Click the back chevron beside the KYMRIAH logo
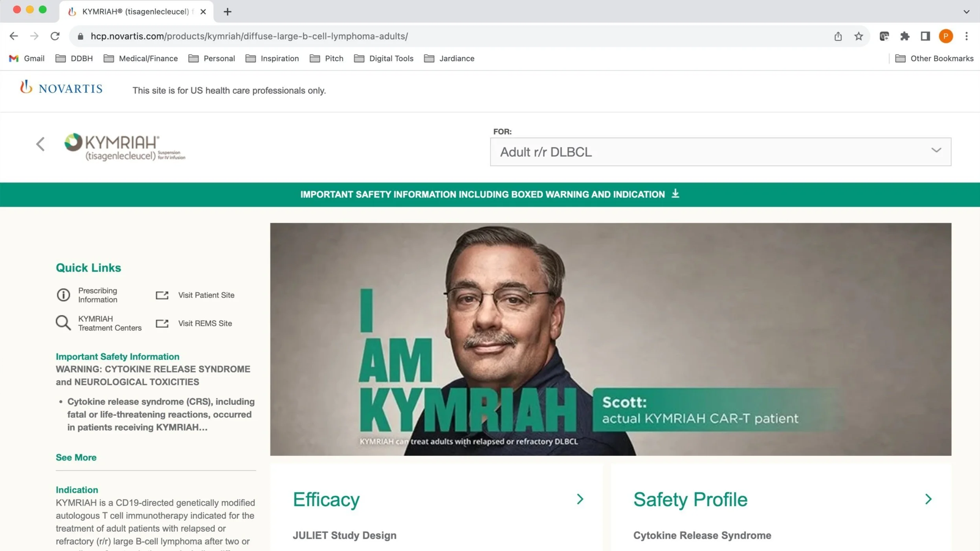 click(x=40, y=144)
